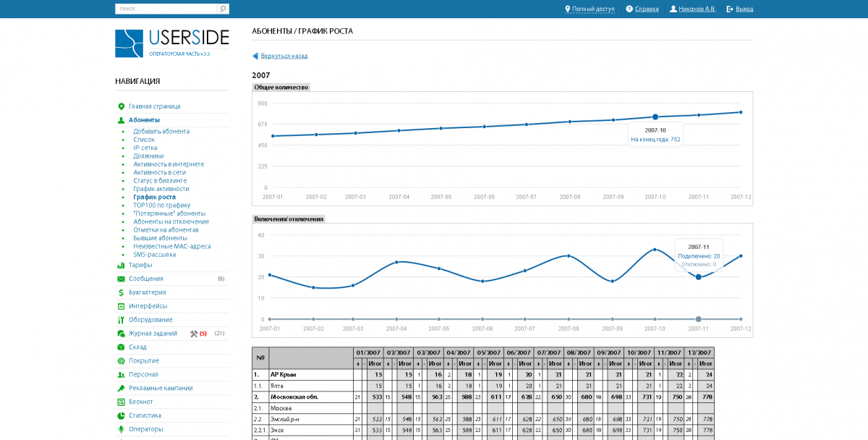Open the Должники submenu link
868x440 pixels.
(148, 156)
